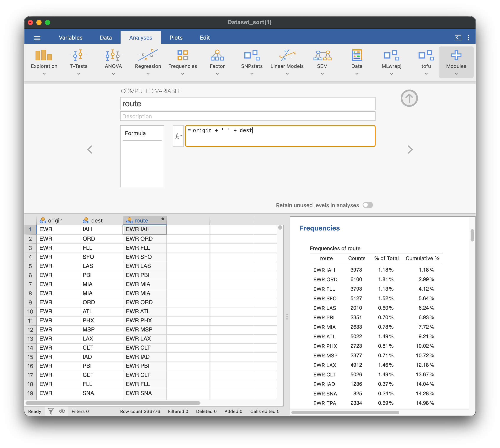This screenshot has width=500, height=448.
Task: Go to next variable with right chevron
Action: 410,149
